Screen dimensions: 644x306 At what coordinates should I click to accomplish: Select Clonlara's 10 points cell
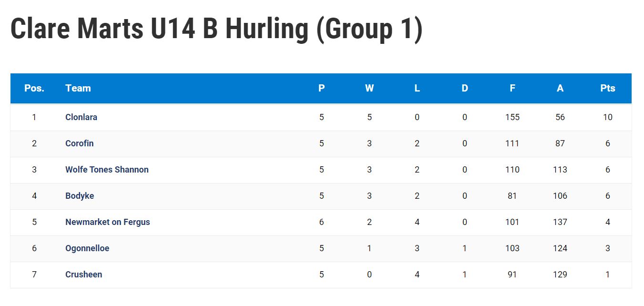(608, 117)
